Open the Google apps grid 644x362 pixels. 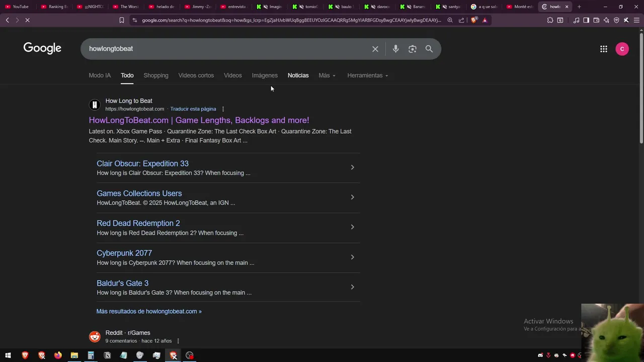[604, 49]
